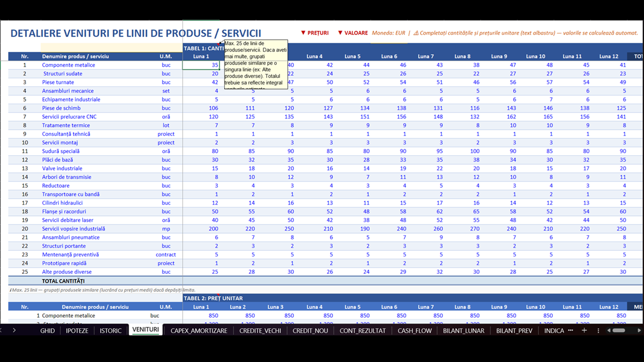
Task: Click the Luna 4 column header
Action: click(314, 56)
